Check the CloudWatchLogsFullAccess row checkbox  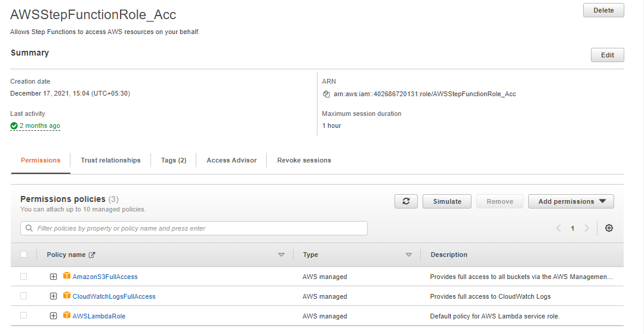[x=24, y=296]
